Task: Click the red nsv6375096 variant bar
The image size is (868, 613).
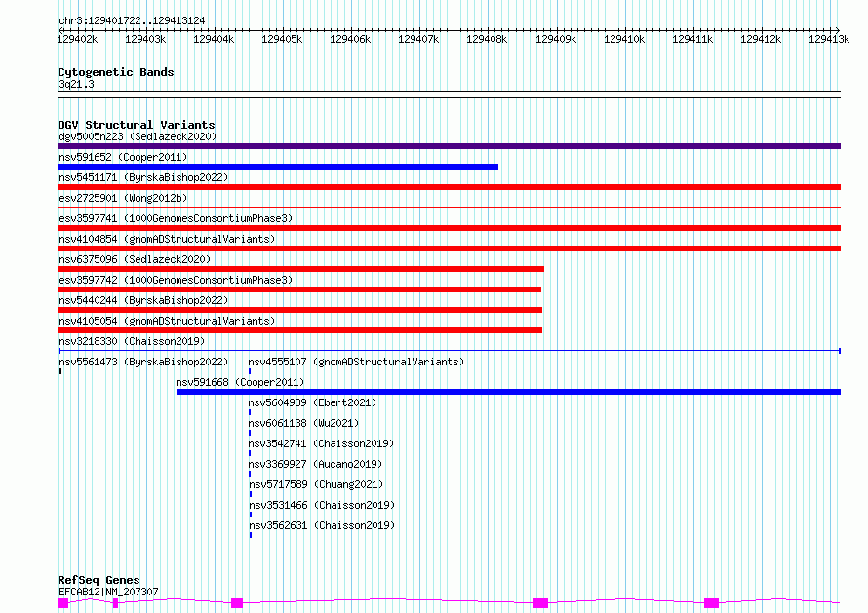Action: (x=300, y=269)
